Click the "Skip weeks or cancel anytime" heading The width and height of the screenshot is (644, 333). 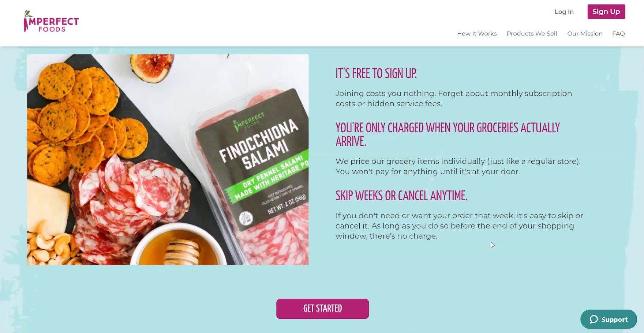click(x=401, y=196)
